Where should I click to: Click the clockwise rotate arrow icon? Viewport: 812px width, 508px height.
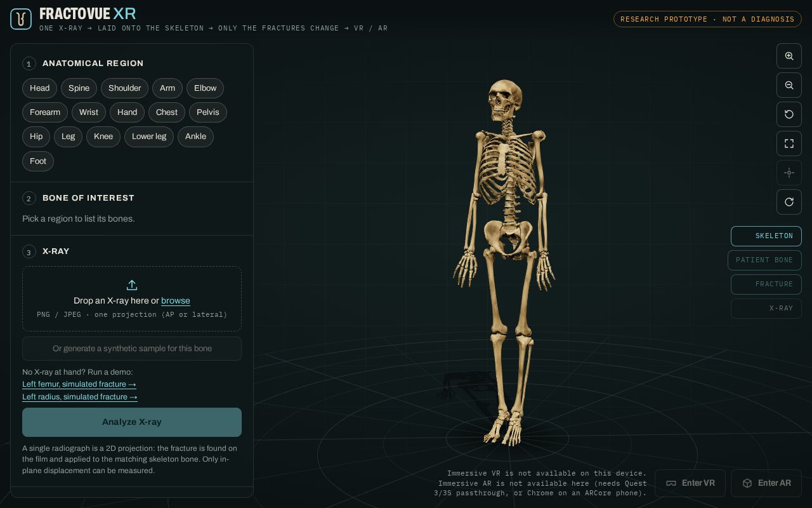(x=789, y=202)
